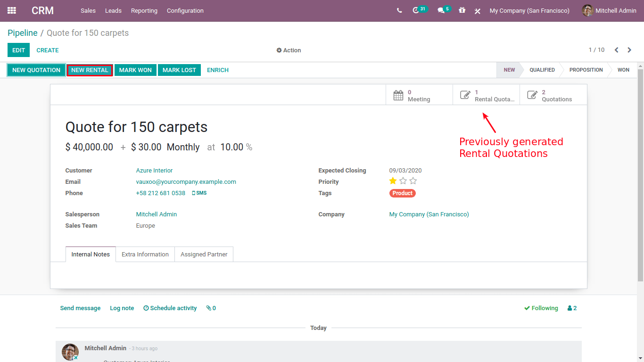The height and width of the screenshot is (362, 644).
Task: Open the Azure Interior customer link
Action: point(154,171)
